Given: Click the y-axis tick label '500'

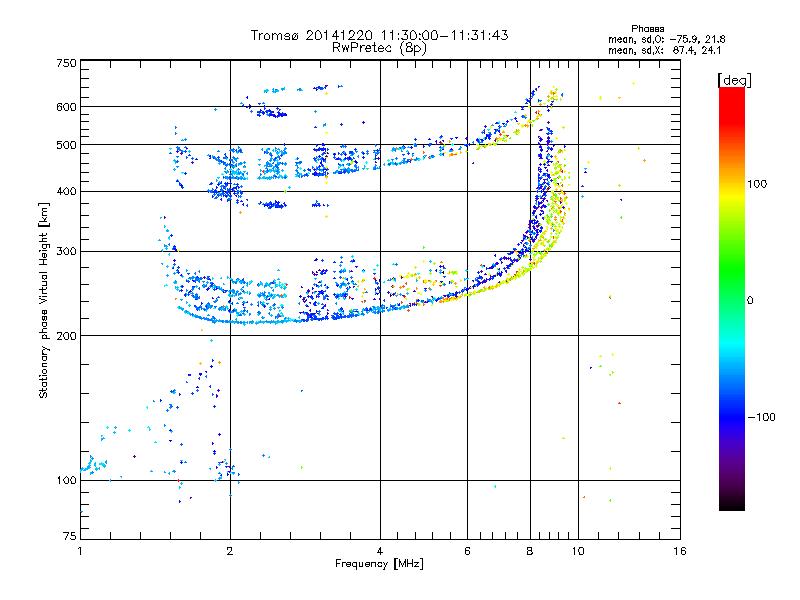Looking at the screenshot, I should tap(67, 145).
